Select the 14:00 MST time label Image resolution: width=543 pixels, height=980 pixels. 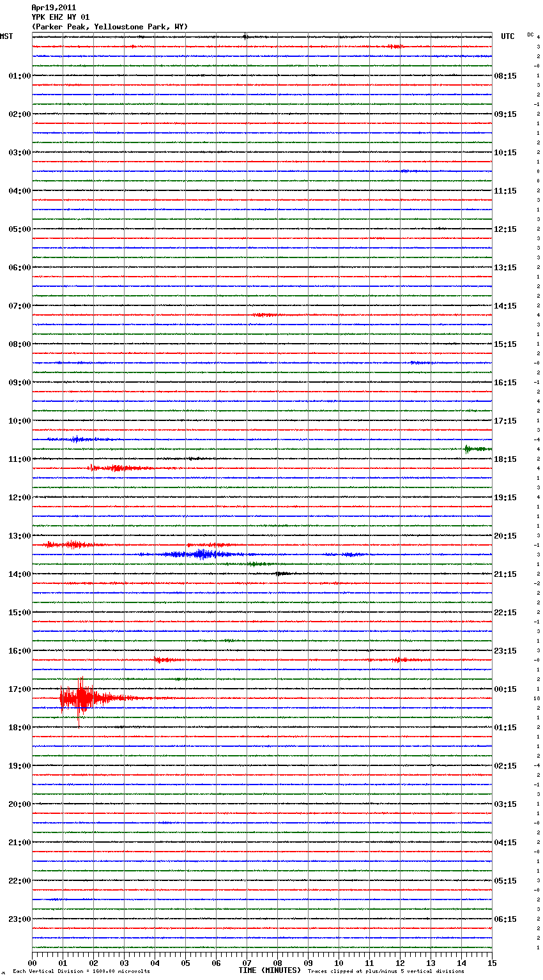tap(20, 574)
